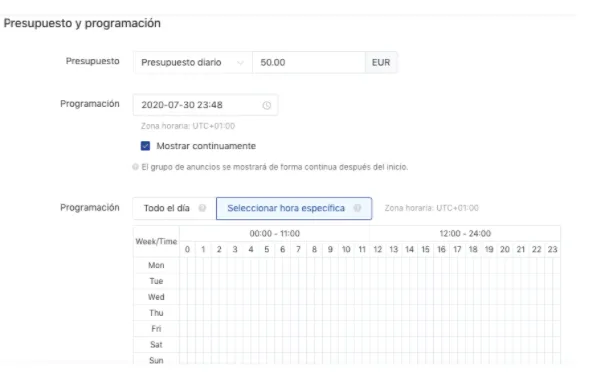Open the clock icon in date field
This screenshot has width=595, height=388.
tap(267, 105)
